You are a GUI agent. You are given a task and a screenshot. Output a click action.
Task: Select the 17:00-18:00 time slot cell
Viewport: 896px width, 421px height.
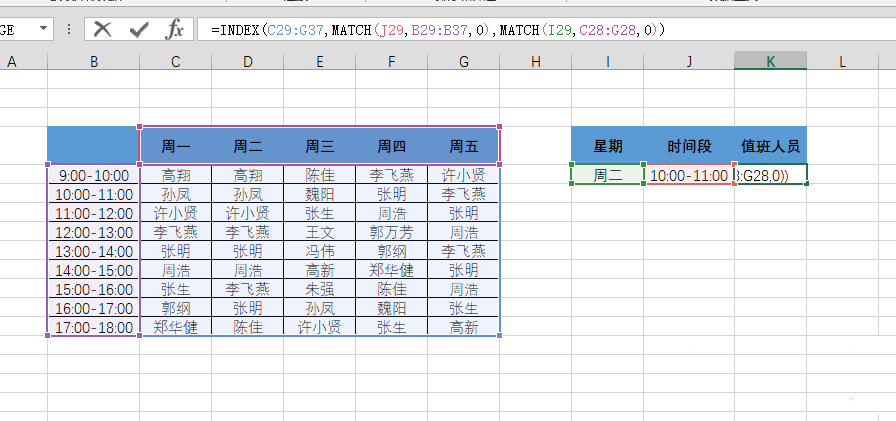[x=94, y=327]
